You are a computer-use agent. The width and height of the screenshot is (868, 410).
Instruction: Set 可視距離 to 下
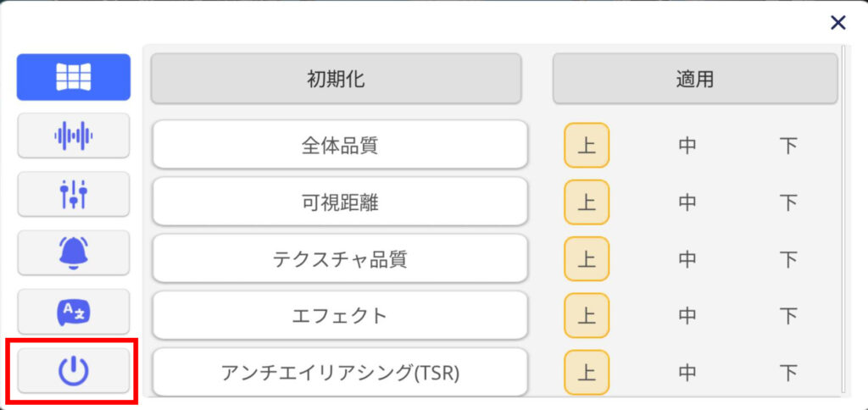pos(787,202)
